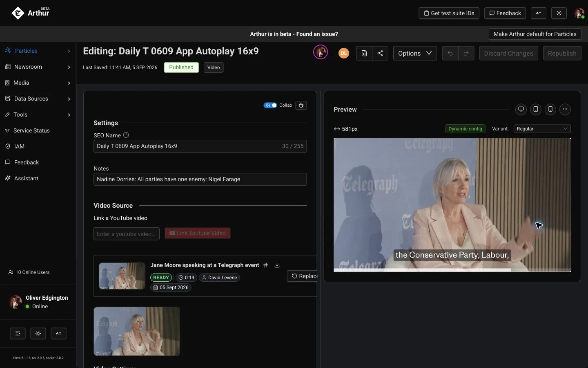Select desktop preview device icon
This screenshot has height=368, width=588.
pos(521,109)
